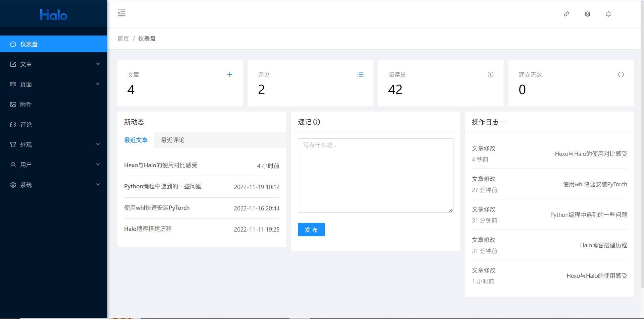Screen dimensions: 644x319
Task: Click the 评论 count value 2
Action: [261, 90]
